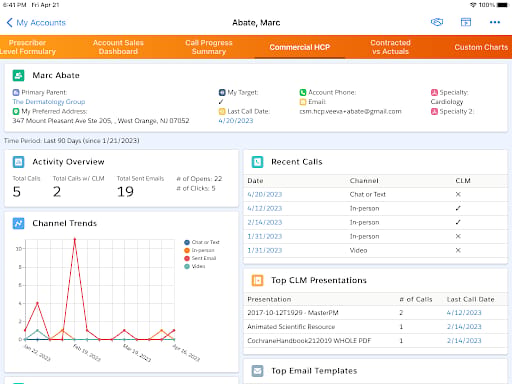Select the Call Progress Summary tab
The height and width of the screenshot is (384, 512).
point(209,47)
